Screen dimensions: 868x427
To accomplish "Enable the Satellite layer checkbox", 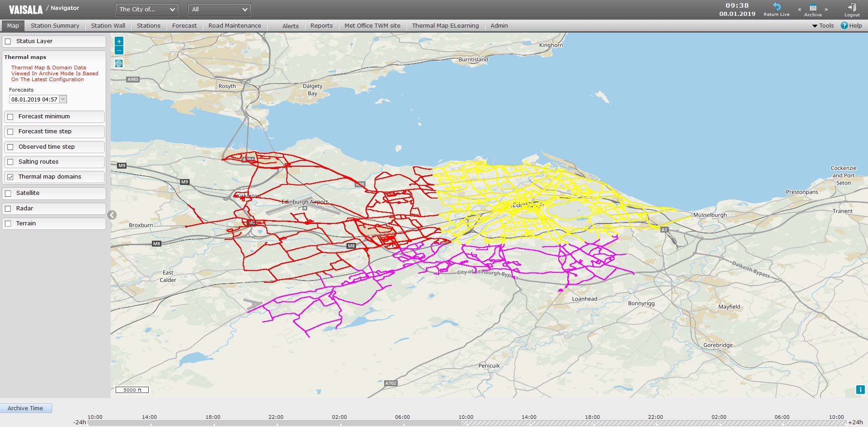I will coord(8,193).
